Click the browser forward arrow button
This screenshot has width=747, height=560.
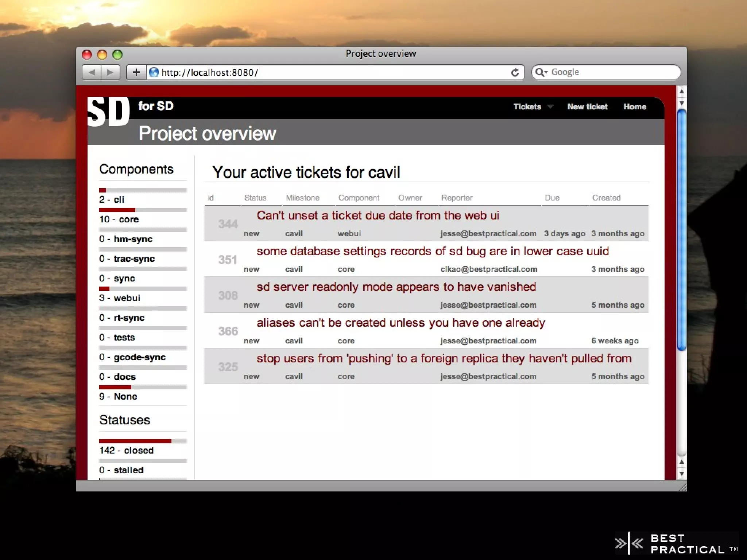pyautogui.click(x=110, y=72)
